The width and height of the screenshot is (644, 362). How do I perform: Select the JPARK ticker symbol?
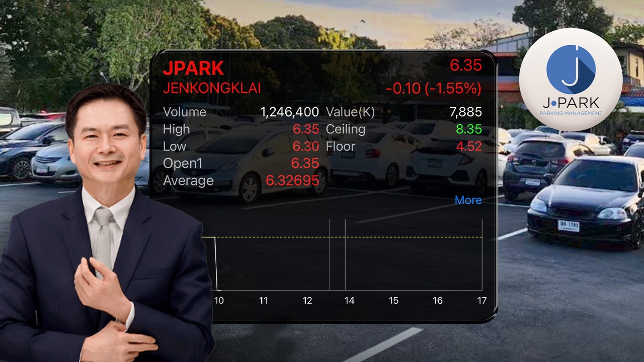(193, 68)
